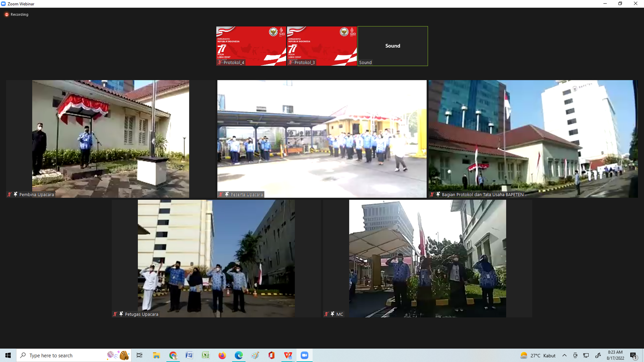Screen dimensions: 644x362
Task: Open the Firefox taskbar icon
Action: (x=222, y=355)
